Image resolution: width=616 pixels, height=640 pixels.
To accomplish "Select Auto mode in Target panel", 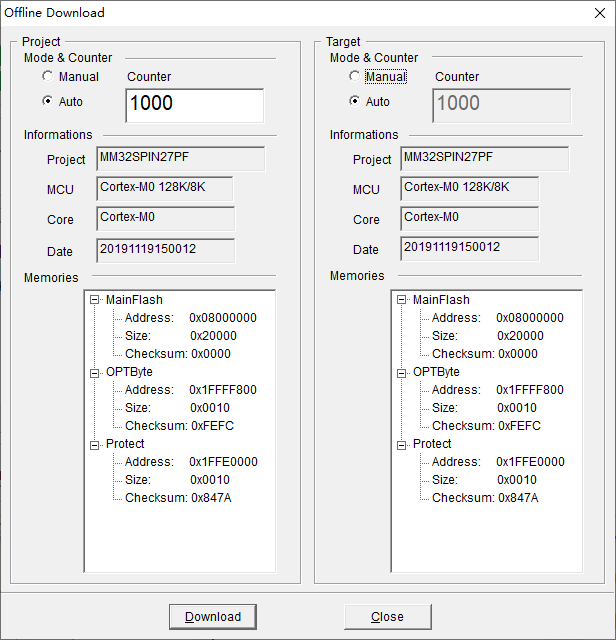I will tap(369, 101).
